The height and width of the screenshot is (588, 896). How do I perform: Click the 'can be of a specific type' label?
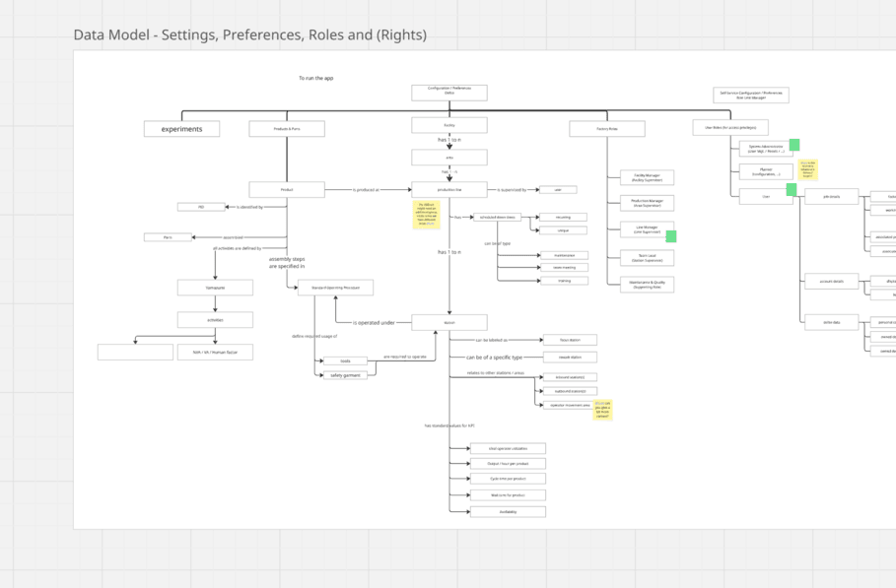tap(494, 358)
